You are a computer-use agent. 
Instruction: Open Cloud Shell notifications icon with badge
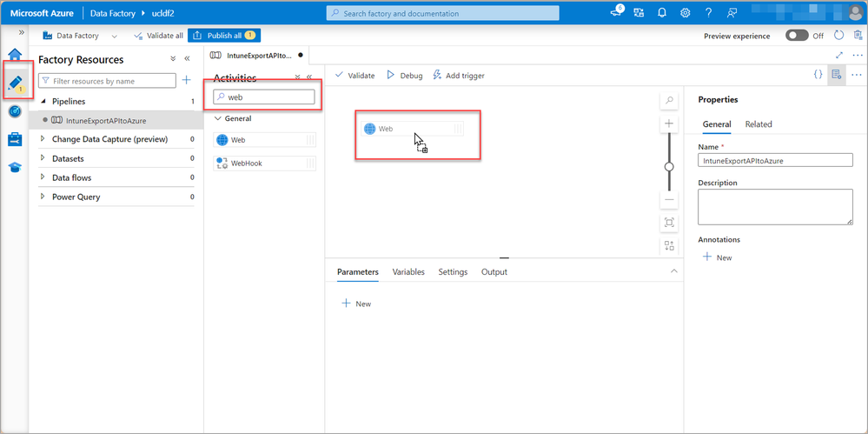[617, 12]
